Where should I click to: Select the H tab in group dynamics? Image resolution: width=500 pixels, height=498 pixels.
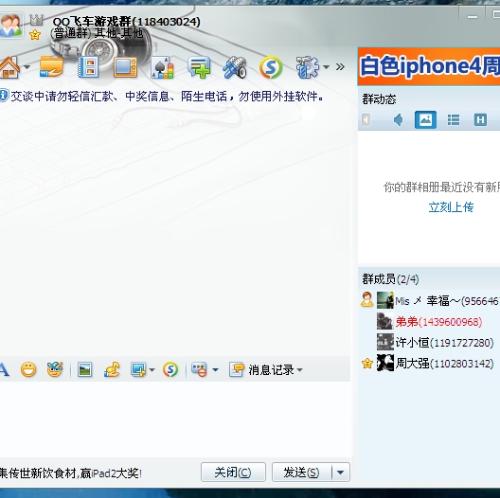coord(480,120)
